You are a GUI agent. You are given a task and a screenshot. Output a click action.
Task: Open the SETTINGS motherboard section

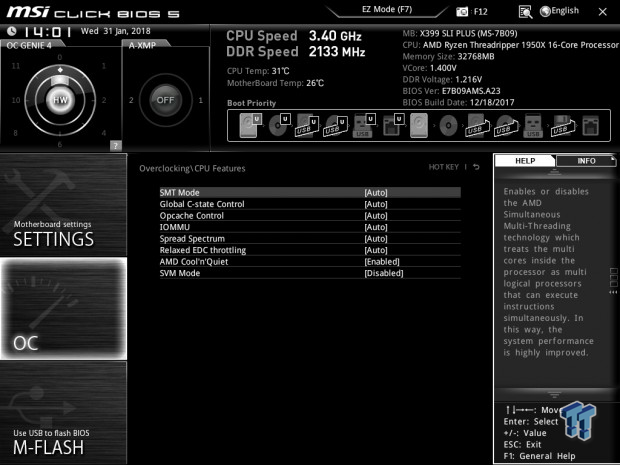[63, 205]
